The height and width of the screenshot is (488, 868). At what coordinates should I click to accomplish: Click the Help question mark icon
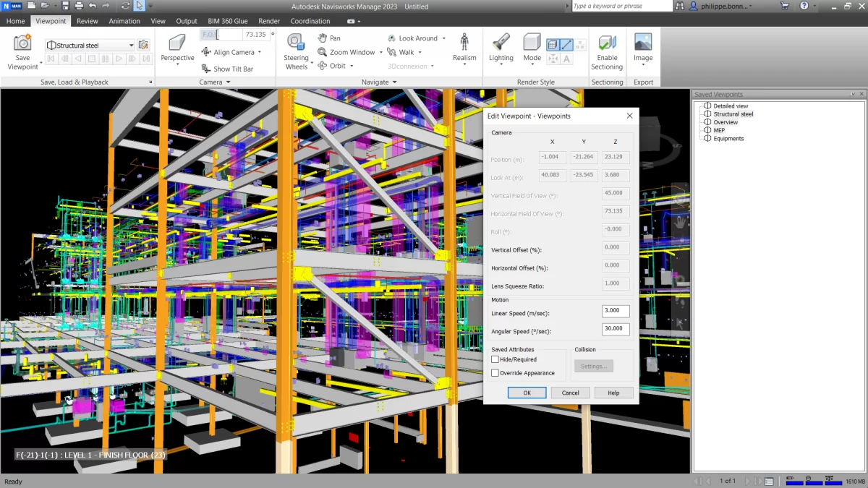(804, 6)
